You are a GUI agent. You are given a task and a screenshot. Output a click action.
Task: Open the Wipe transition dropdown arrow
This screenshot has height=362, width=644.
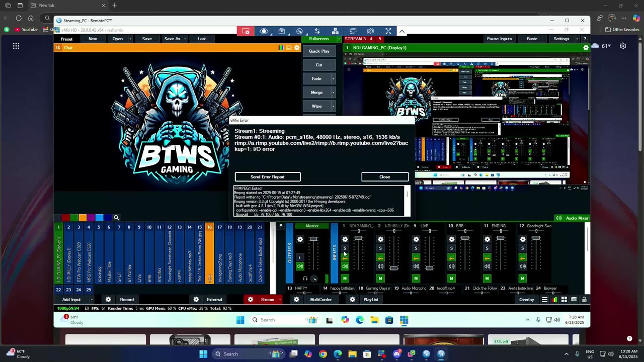pyautogui.click(x=333, y=106)
